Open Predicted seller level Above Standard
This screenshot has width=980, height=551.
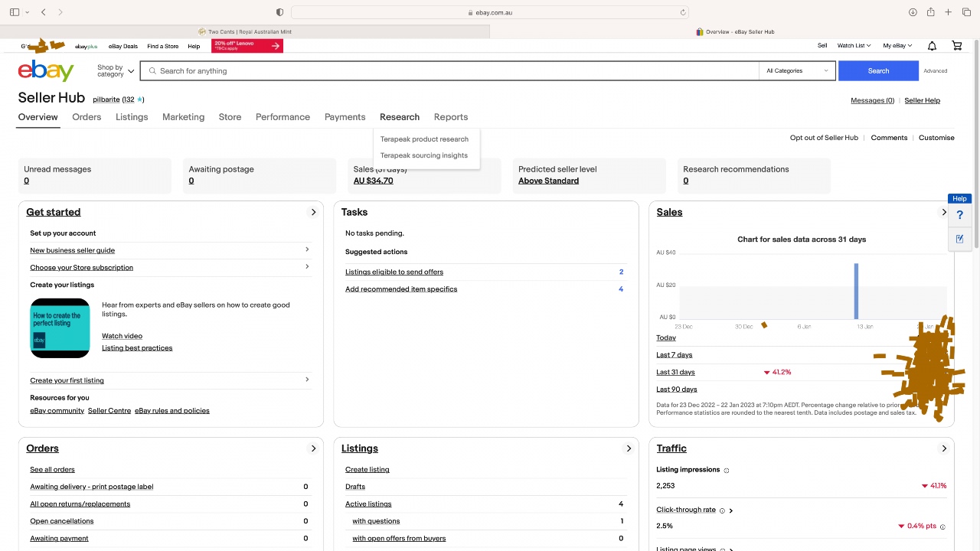[548, 181]
